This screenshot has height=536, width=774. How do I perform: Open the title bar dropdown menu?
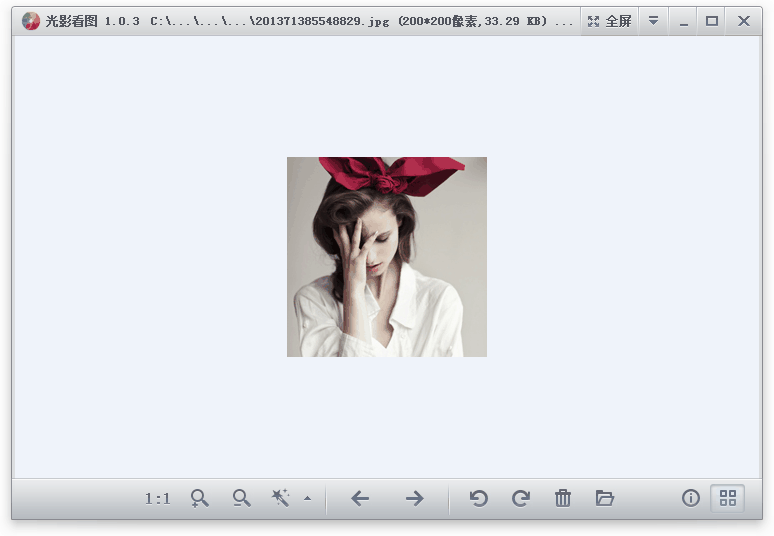[653, 21]
